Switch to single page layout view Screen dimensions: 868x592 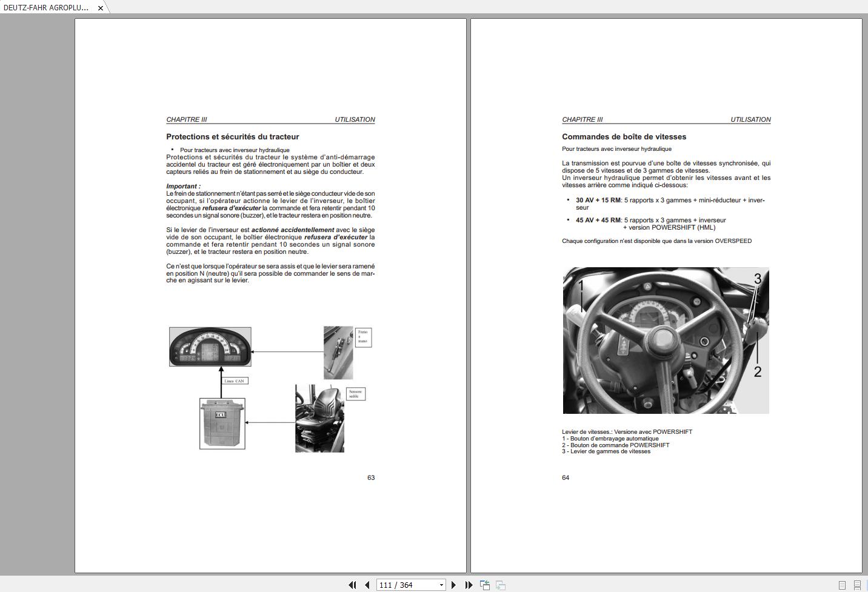(842, 585)
